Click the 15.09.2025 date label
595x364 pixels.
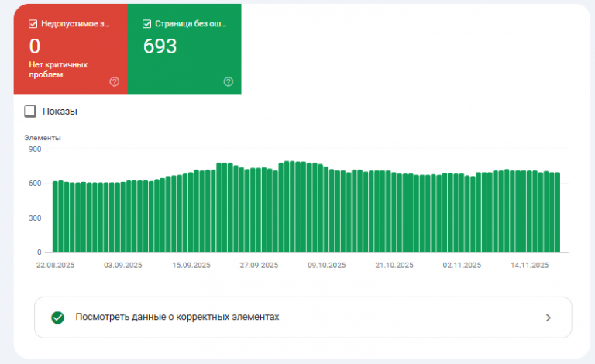[191, 265]
